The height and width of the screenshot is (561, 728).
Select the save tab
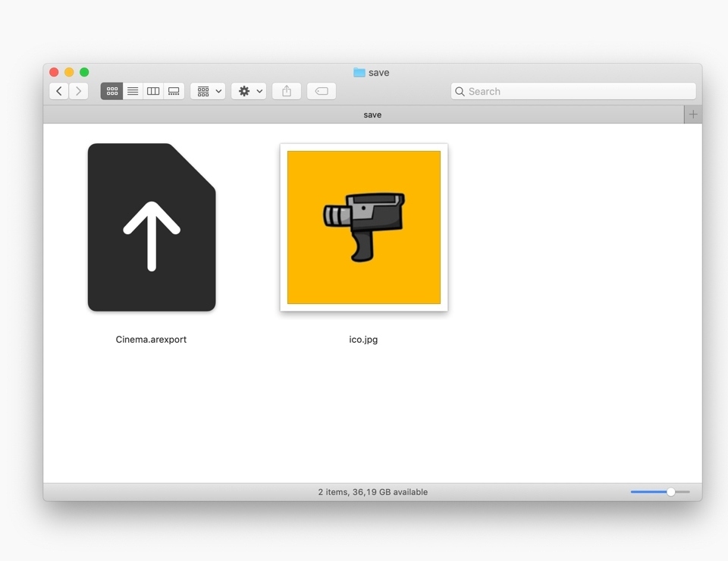[363, 114]
